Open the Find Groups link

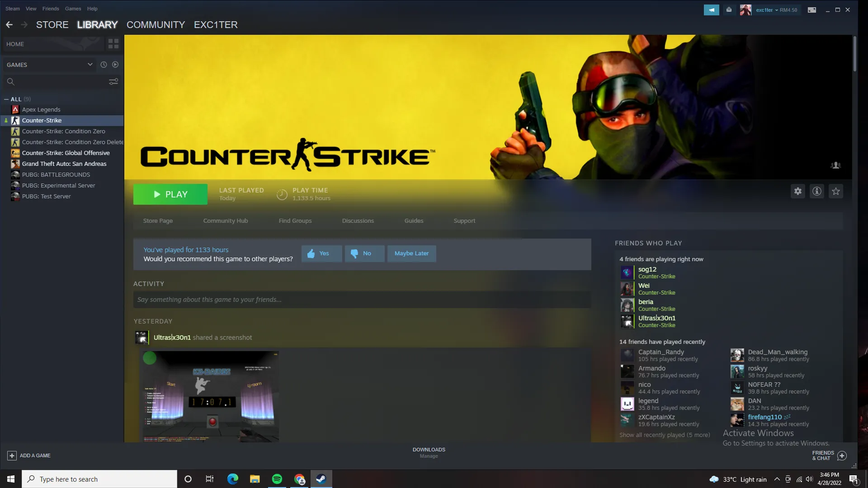295,221
